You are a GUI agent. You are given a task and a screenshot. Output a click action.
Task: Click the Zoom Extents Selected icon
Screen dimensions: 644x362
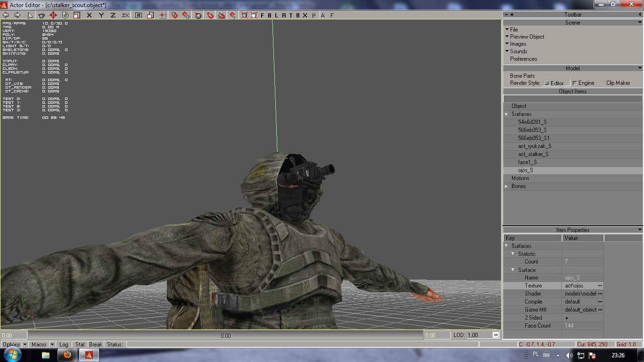(x=254, y=15)
